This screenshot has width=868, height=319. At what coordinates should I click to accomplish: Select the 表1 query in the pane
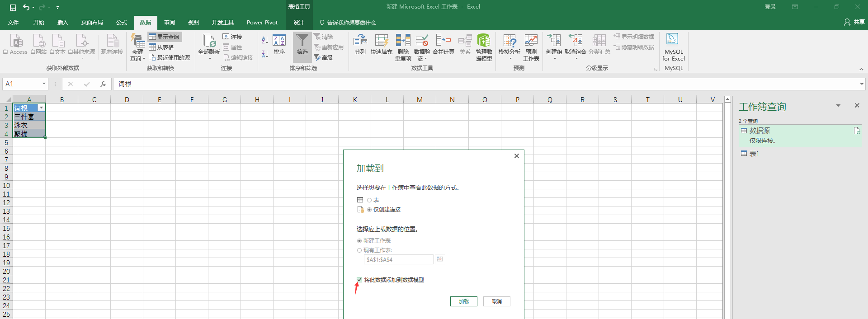(x=754, y=154)
